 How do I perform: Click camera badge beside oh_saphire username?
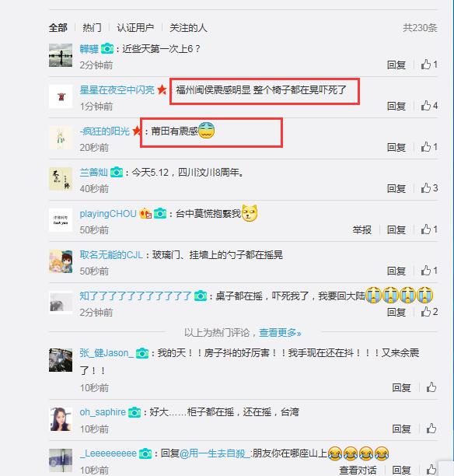click(x=134, y=412)
